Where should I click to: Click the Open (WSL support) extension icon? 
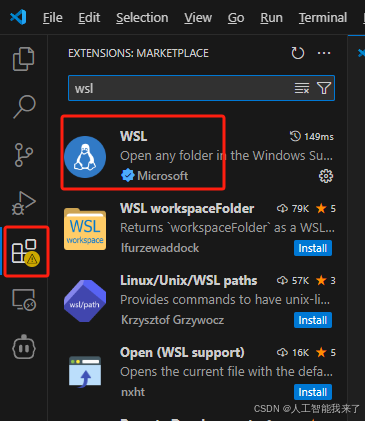click(85, 372)
